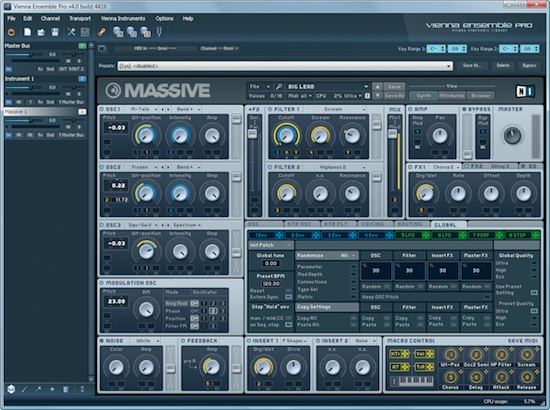Click the Open folder toolbar icon

[41, 32]
